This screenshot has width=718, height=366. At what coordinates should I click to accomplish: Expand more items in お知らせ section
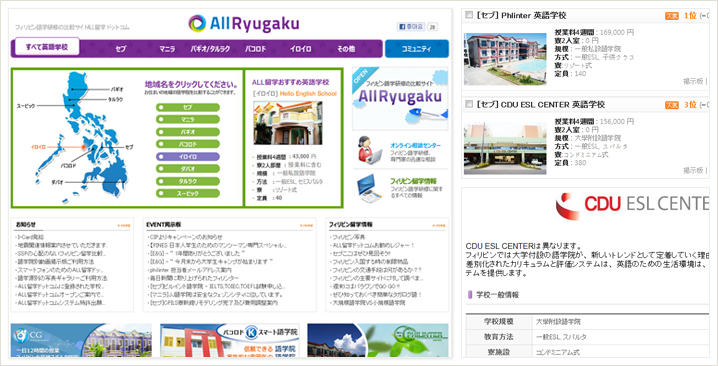(124, 225)
